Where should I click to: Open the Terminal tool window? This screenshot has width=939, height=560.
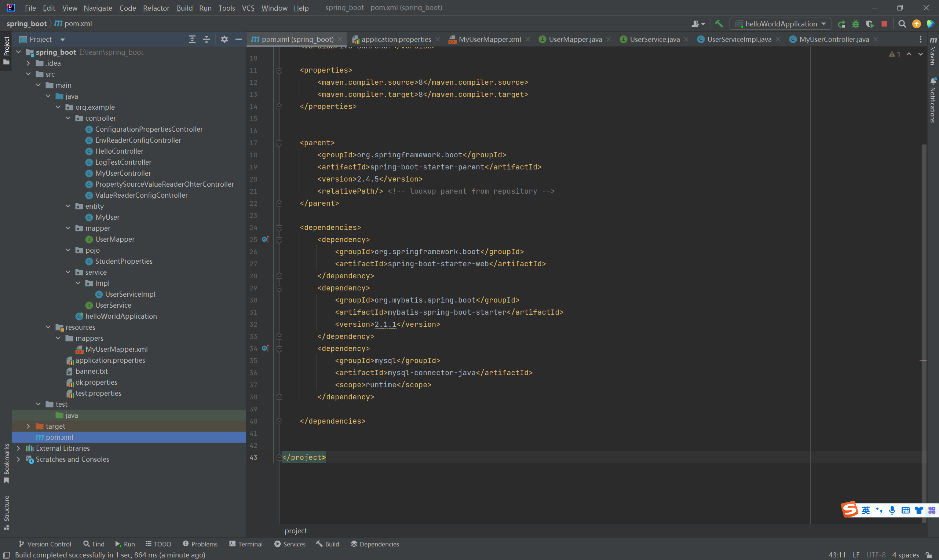[x=246, y=544]
